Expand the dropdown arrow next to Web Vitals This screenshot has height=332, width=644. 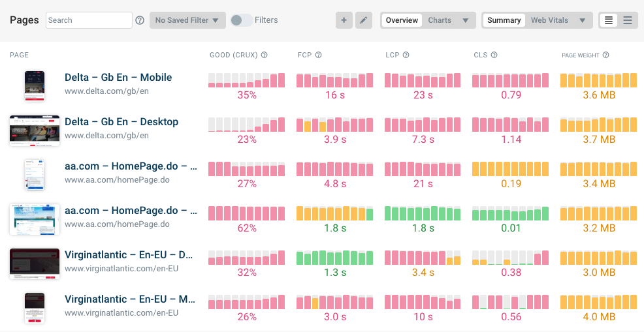[582, 20]
